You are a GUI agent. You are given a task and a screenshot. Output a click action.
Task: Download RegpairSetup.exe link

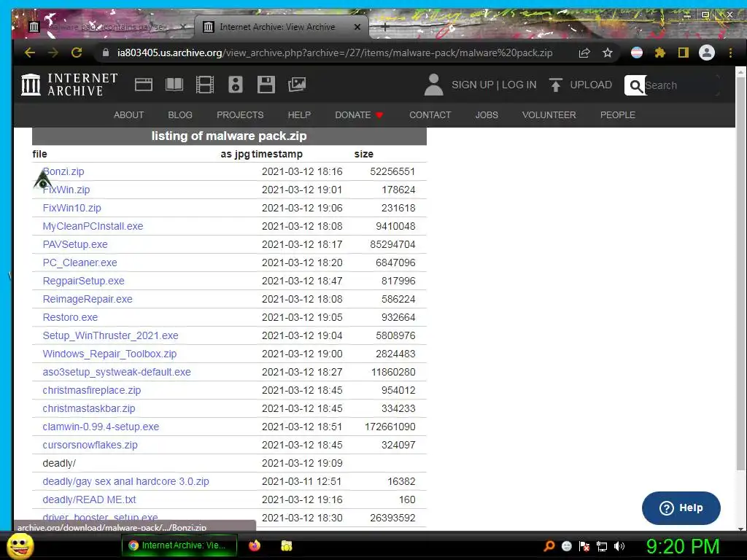click(x=83, y=281)
